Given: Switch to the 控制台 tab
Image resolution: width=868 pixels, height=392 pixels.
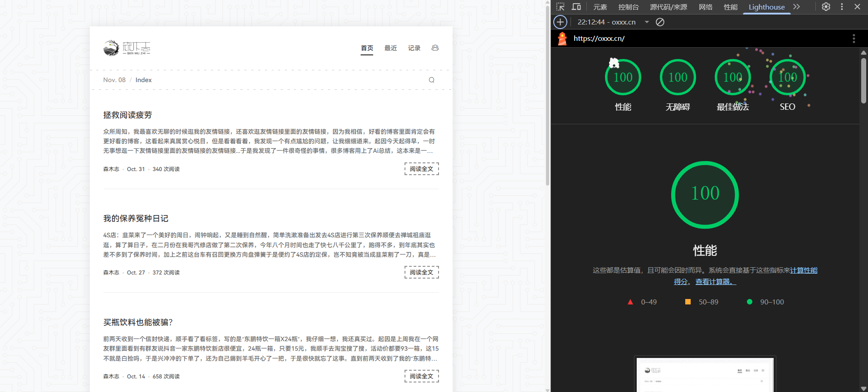Looking at the screenshot, I should 628,7.
